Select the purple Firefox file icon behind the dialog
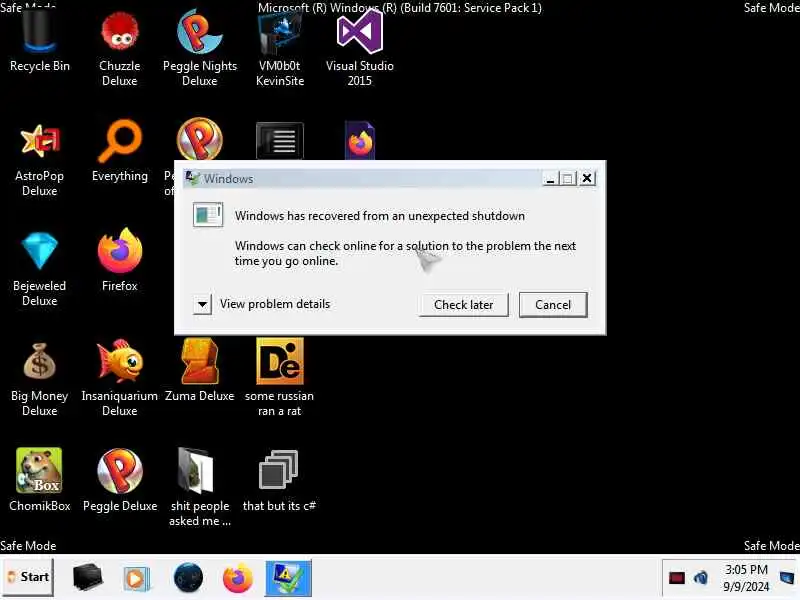The height and width of the screenshot is (600, 800). 360,140
